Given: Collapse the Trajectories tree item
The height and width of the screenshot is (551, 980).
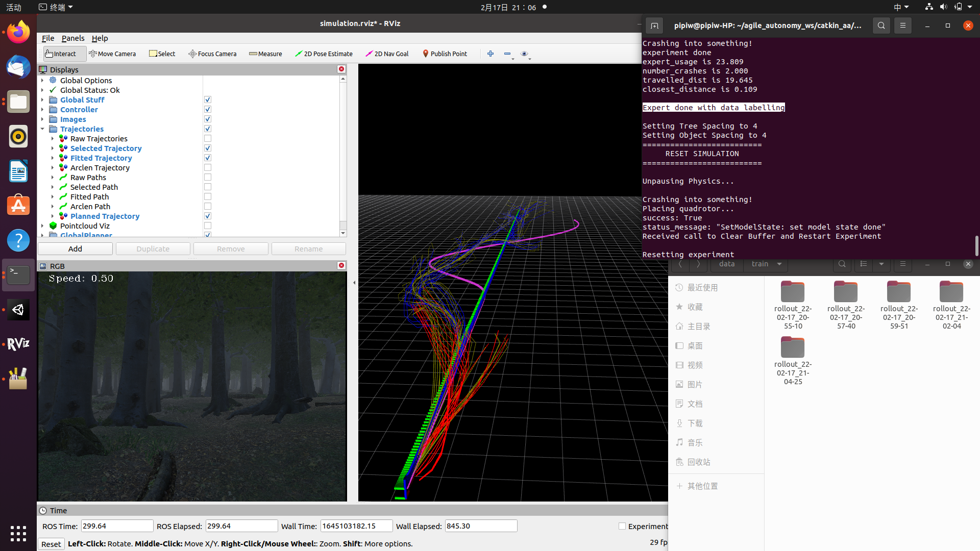Looking at the screenshot, I should click(43, 129).
